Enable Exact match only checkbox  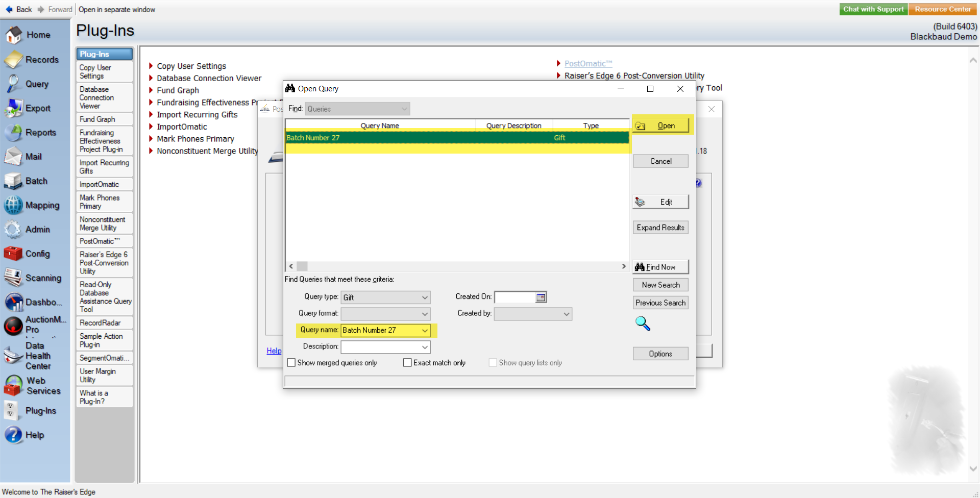[x=407, y=363]
